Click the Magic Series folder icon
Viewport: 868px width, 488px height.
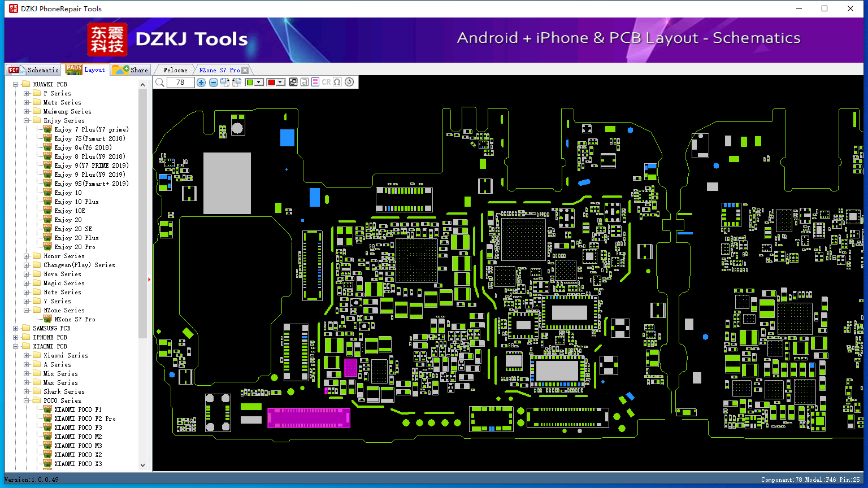click(x=37, y=283)
